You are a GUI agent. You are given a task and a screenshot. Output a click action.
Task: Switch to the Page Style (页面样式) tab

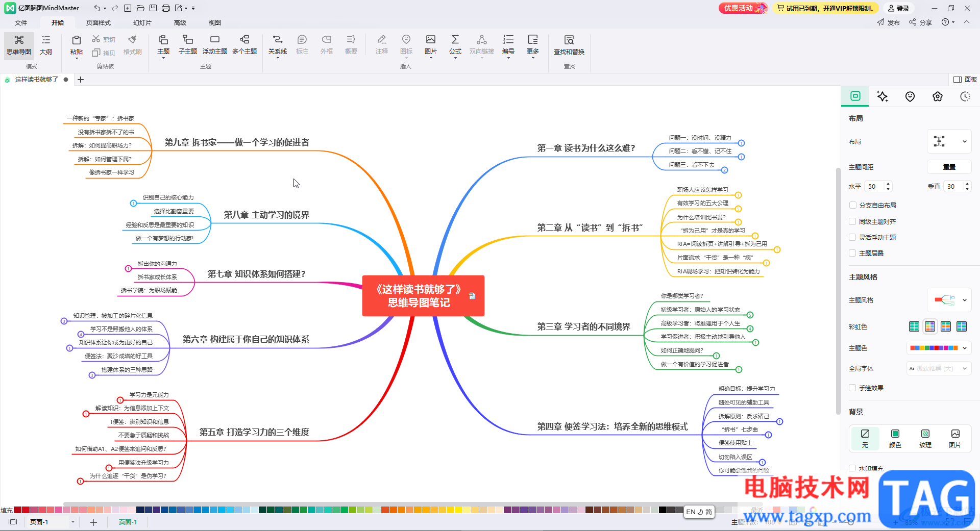tap(99, 22)
